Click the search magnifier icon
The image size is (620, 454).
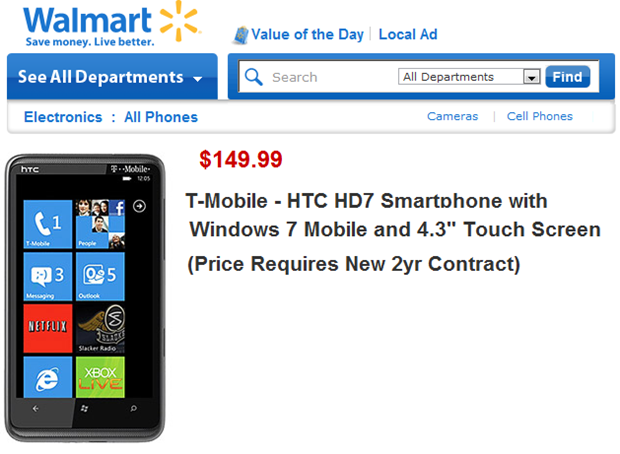(x=254, y=77)
